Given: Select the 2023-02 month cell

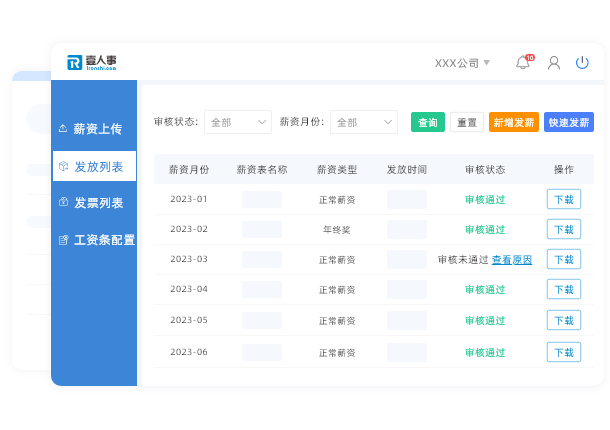Looking at the screenshot, I should pyautogui.click(x=189, y=229).
